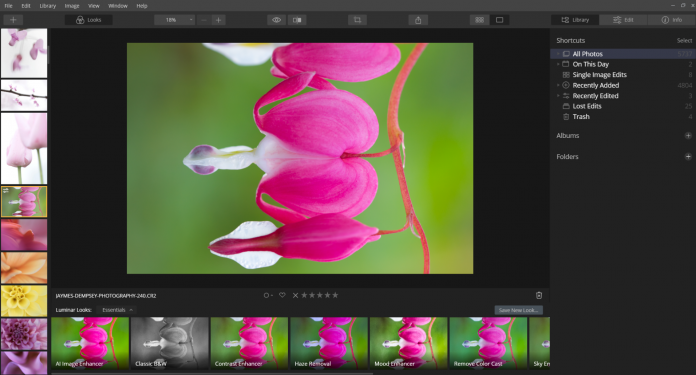This screenshot has height=375, width=696.
Task: Select the pink orchid filmstrip thumbnail
Action: [x=24, y=53]
